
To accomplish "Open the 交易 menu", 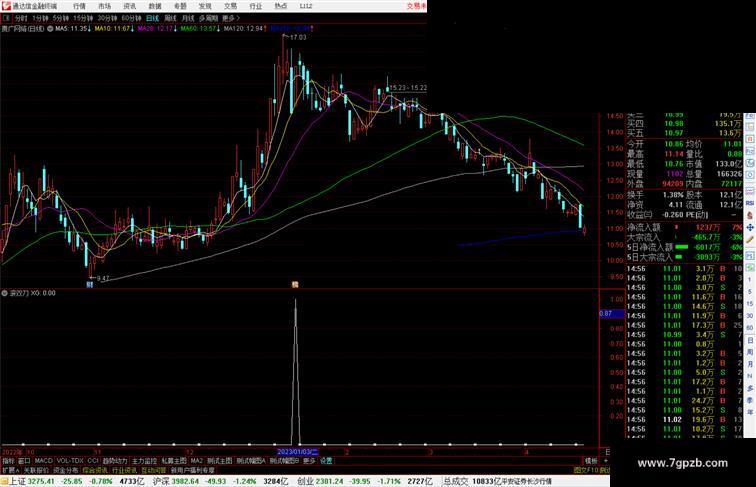I will coord(230,6).
